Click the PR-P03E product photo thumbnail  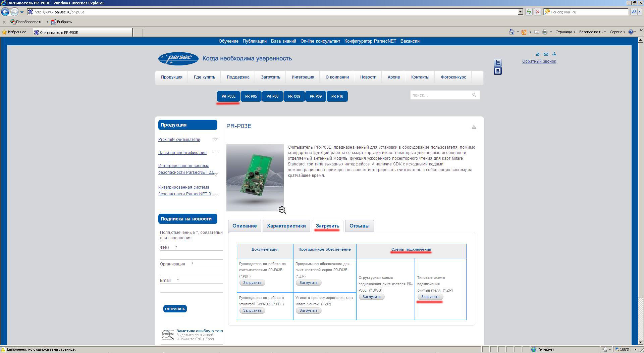255,178
